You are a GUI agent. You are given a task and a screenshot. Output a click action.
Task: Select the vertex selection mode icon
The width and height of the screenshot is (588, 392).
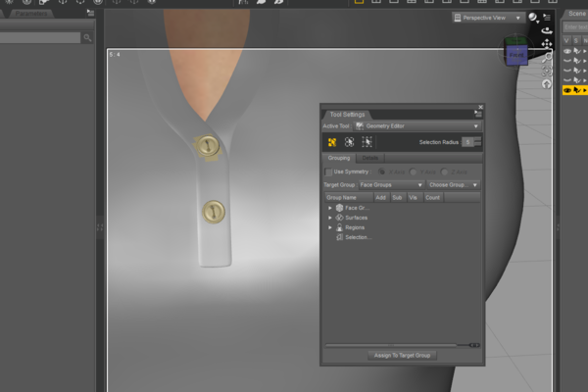[x=367, y=142]
